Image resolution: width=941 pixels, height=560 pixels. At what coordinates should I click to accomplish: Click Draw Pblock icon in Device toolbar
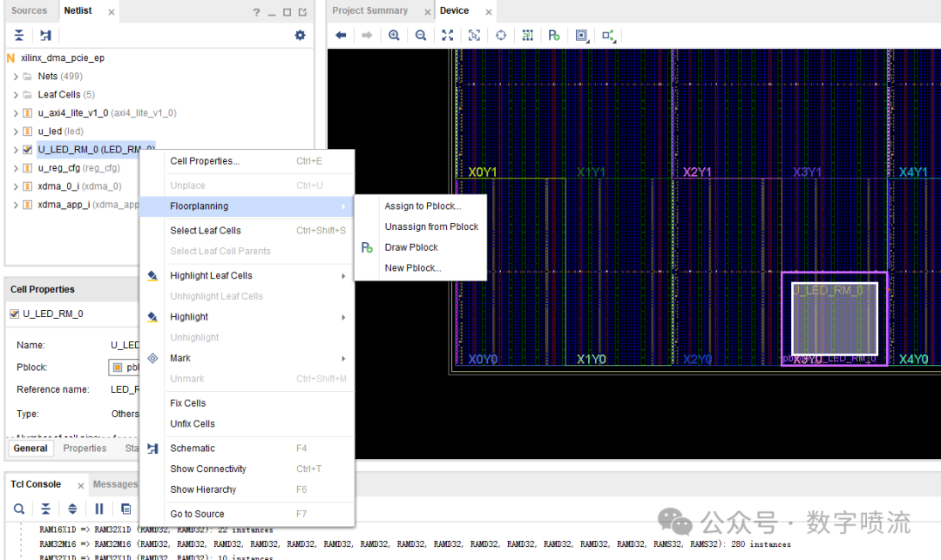pos(554,35)
